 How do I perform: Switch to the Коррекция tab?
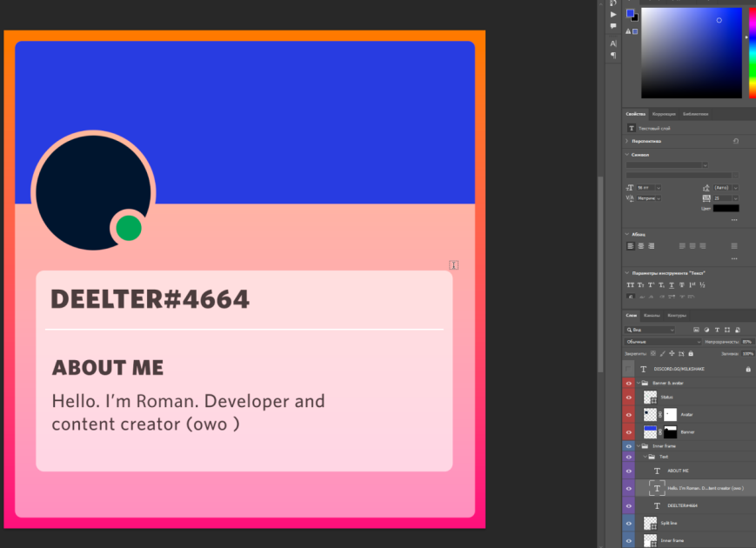pos(664,114)
